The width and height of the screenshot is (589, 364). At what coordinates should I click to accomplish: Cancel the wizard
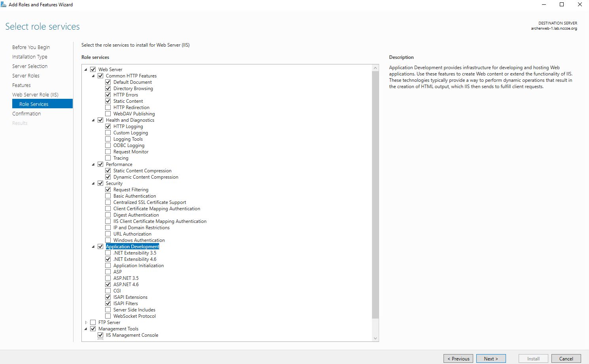click(566, 358)
